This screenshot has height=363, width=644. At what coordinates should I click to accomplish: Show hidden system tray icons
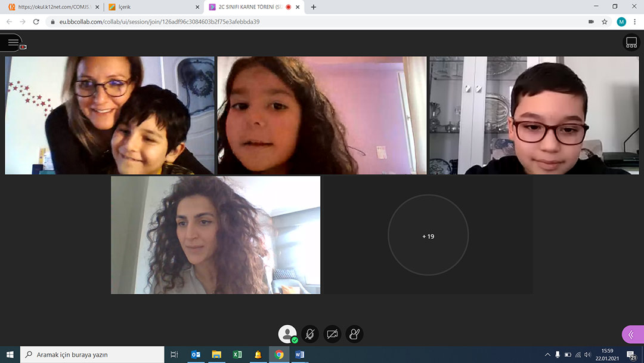click(547, 355)
